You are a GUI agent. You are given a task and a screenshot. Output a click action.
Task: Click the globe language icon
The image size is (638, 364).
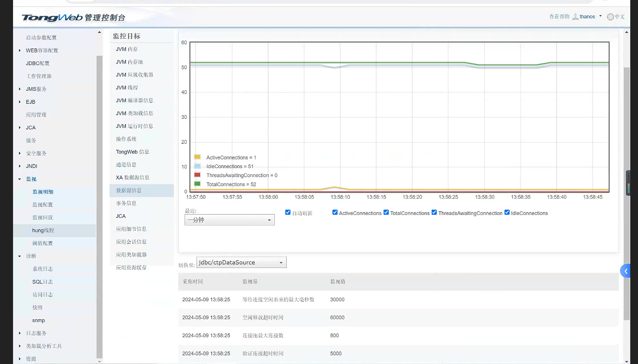[610, 17]
